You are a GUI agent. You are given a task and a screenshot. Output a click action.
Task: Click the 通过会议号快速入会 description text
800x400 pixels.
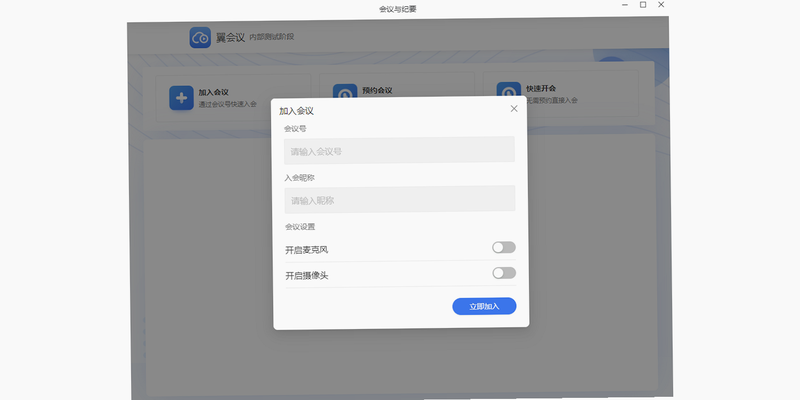[228, 104]
